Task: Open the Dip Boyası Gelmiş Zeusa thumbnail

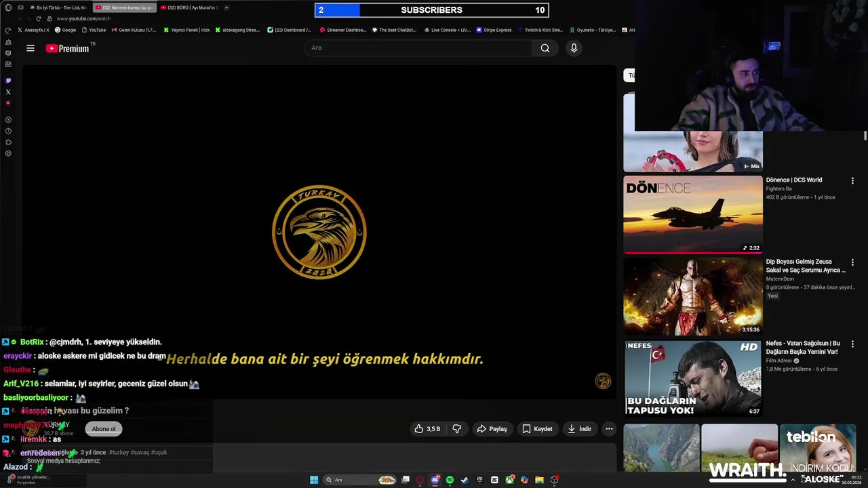Action: tap(693, 297)
